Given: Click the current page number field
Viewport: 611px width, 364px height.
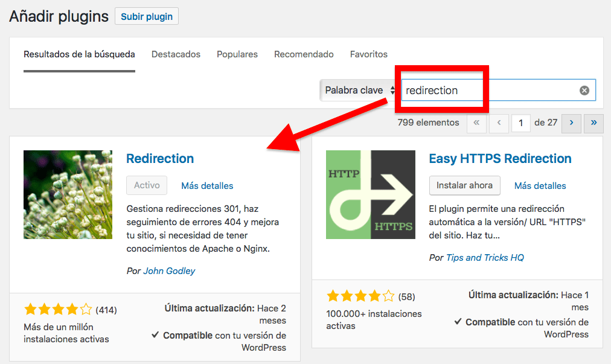Looking at the screenshot, I should tap(520, 123).
